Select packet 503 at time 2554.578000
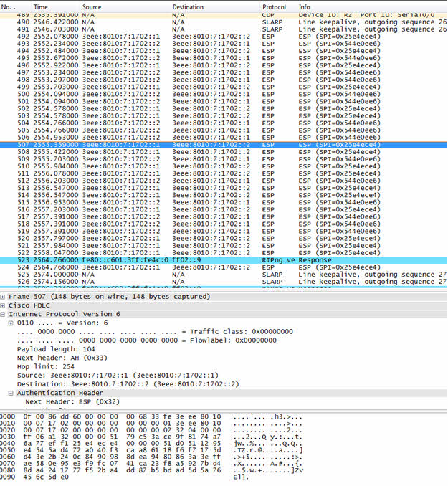This screenshot has height=486, width=448. coord(224,115)
